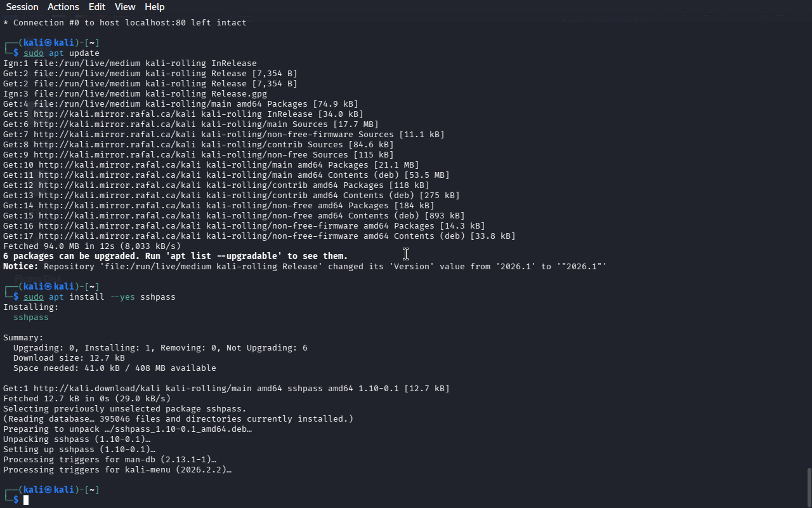Click the bold Notice: label
Image resolution: width=812 pixels, height=508 pixels.
click(x=21, y=267)
